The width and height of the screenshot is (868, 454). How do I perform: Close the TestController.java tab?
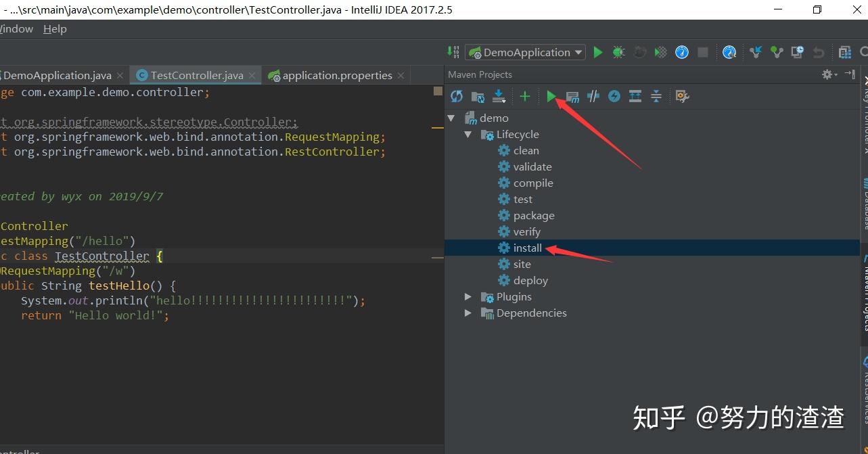coord(252,76)
